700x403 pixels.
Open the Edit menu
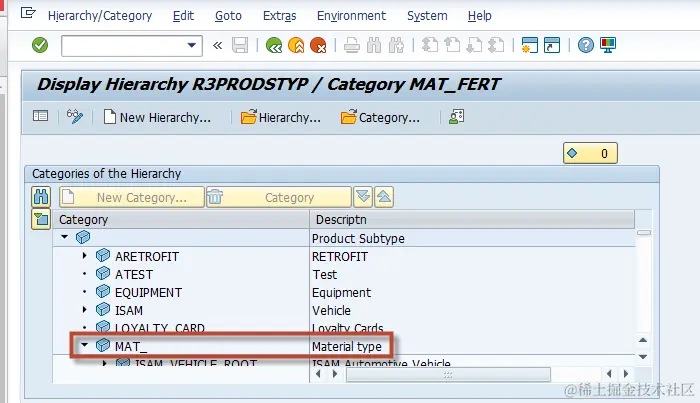coord(183,16)
